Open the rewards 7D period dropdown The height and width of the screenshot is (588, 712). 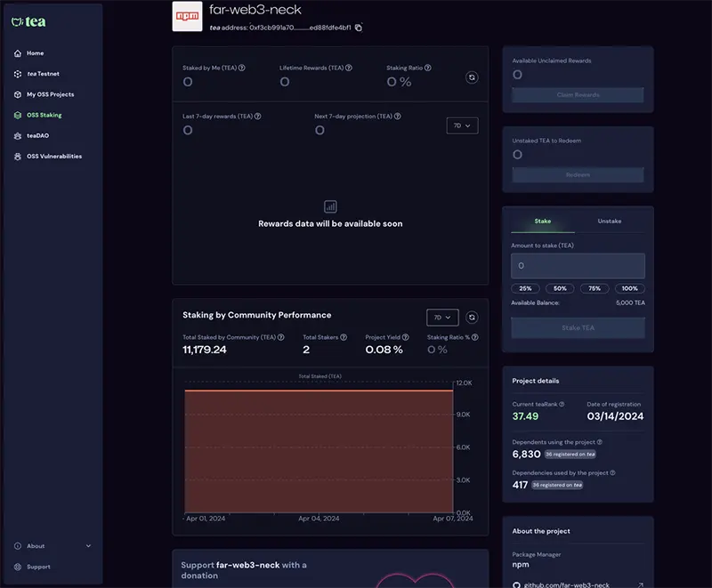coord(462,125)
